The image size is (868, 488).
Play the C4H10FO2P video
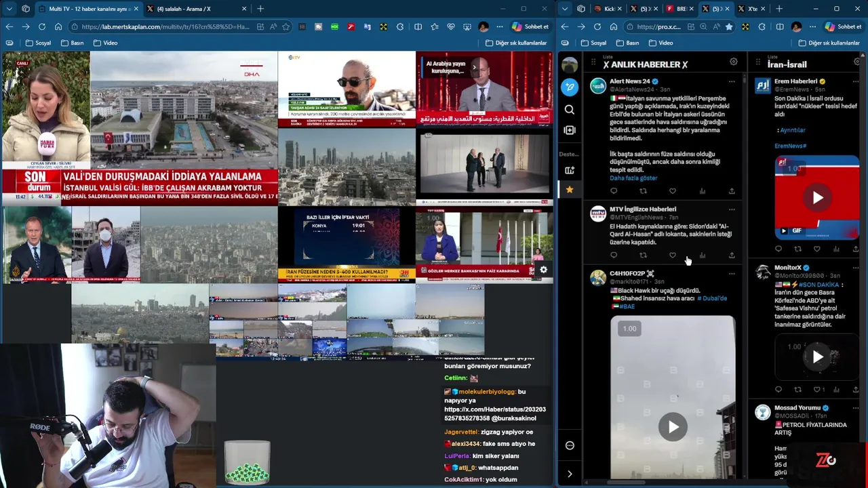[673, 427]
